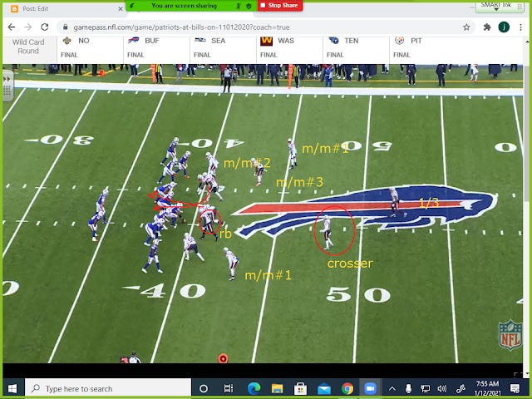Open the Windows Start menu
Screen dimensions: 532x399
tap(12, 388)
